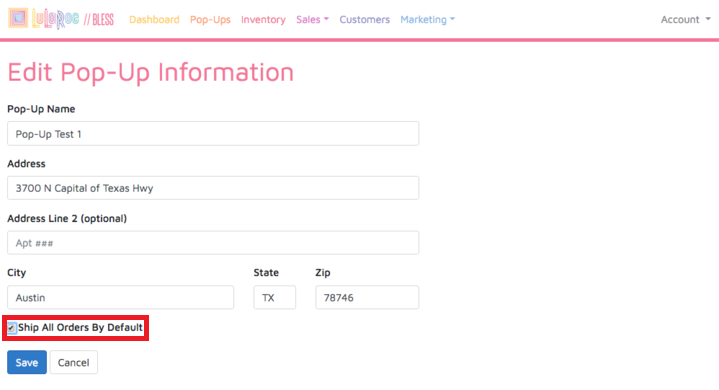Click the Pop-Up Name field
This screenshot has width=719, height=390.
213,134
